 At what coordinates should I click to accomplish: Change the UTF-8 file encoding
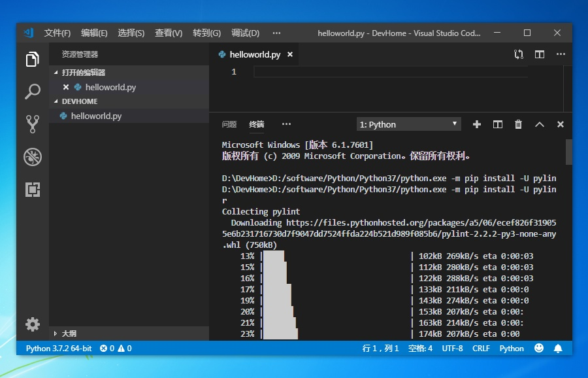point(452,349)
